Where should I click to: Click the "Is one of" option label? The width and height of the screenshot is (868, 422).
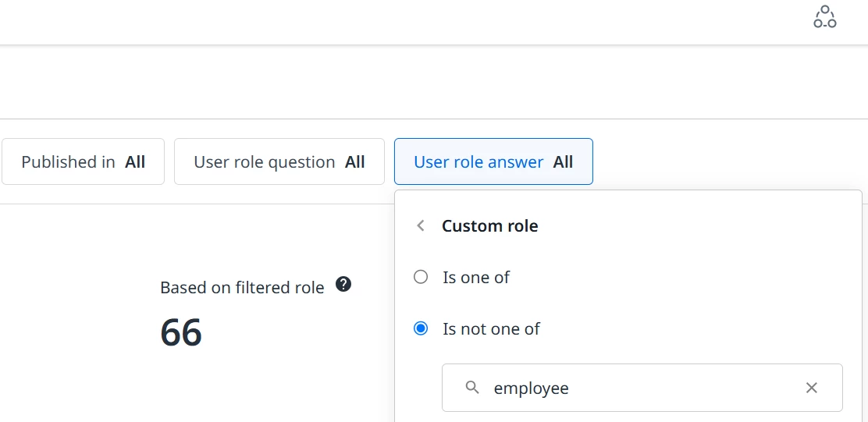click(475, 277)
